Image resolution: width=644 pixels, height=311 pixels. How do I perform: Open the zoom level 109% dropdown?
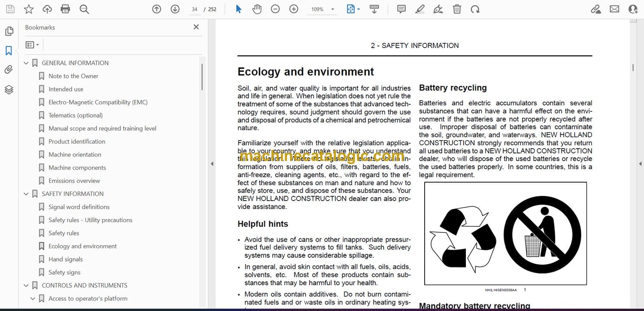332,9
